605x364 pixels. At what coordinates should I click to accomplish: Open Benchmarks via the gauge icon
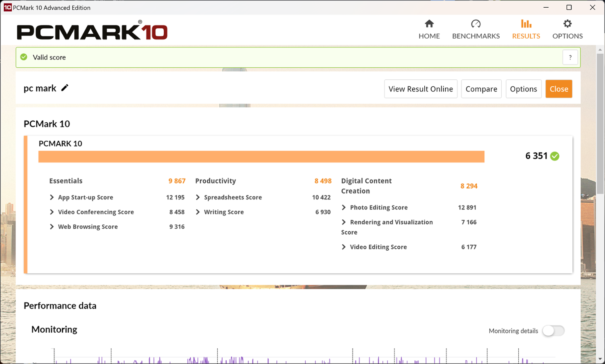[x=476, y=24]
